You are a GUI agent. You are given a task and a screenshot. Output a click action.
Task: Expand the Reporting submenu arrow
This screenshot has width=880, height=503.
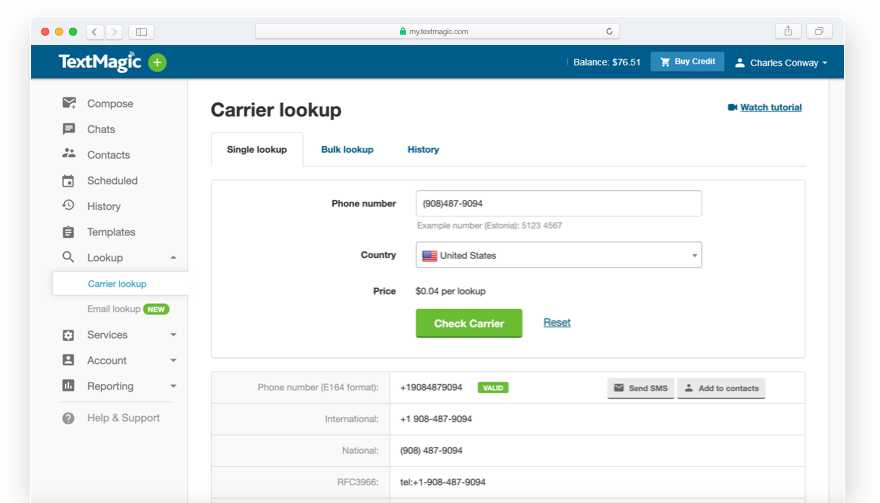(x=173, y=386)
